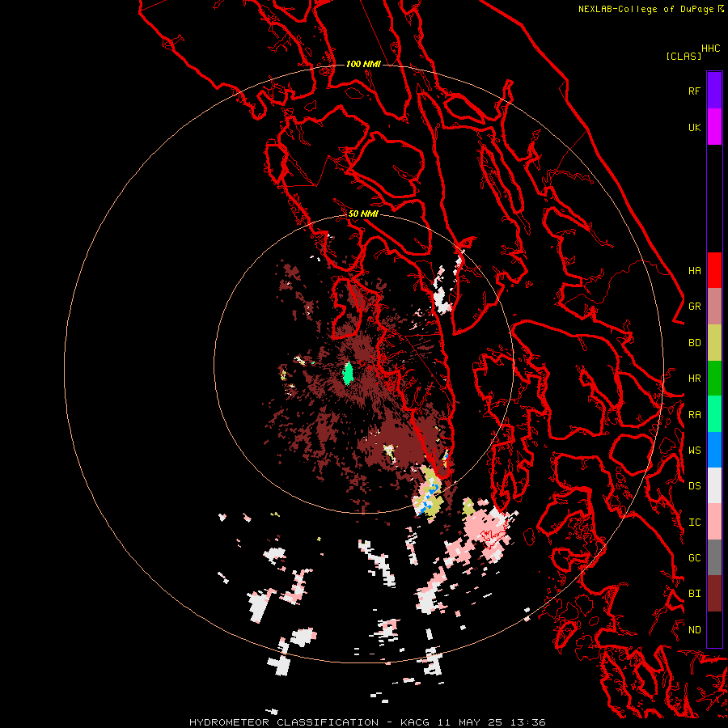
Task: Click the GR legend label
Action: click(x=694, y=307)
